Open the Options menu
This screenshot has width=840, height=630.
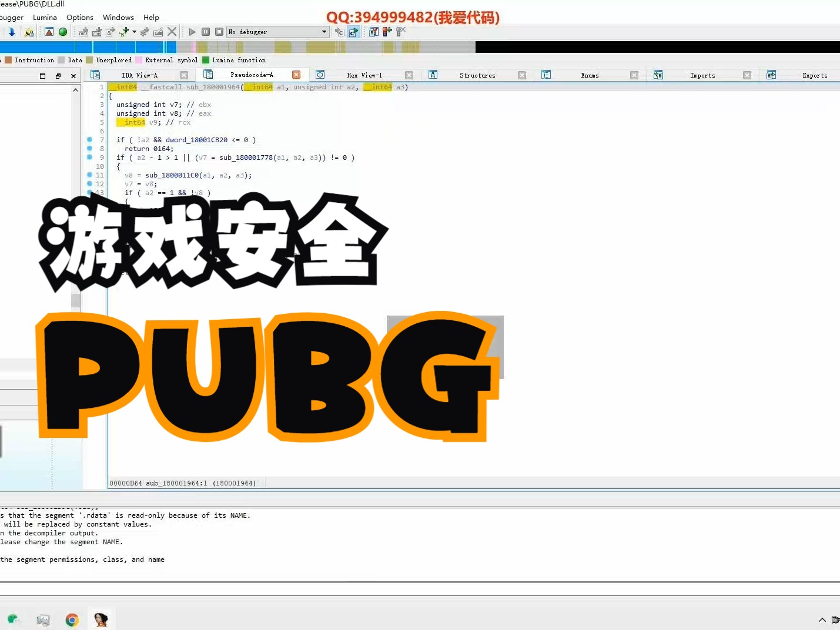[x=80, y=17]
